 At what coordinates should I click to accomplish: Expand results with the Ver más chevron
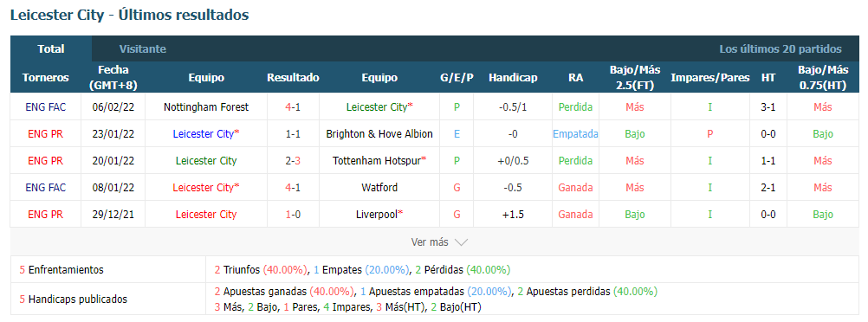(x=461, y=242)
